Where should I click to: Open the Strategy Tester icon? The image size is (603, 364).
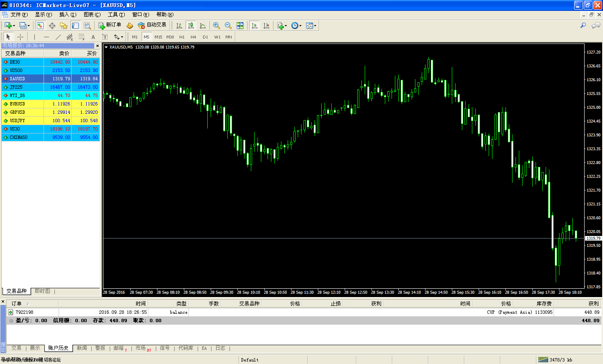(87, 26)
